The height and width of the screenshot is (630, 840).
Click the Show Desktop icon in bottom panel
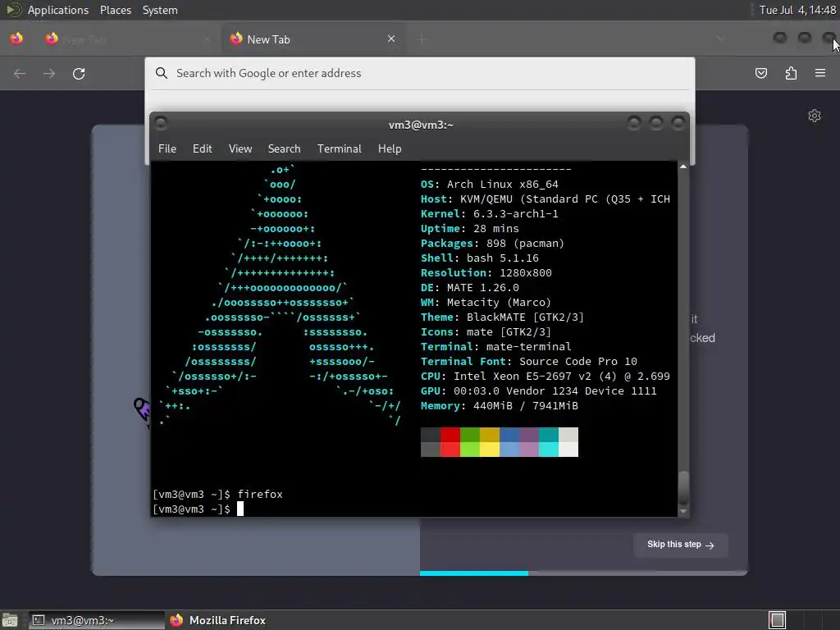click(x=10, y=620)
